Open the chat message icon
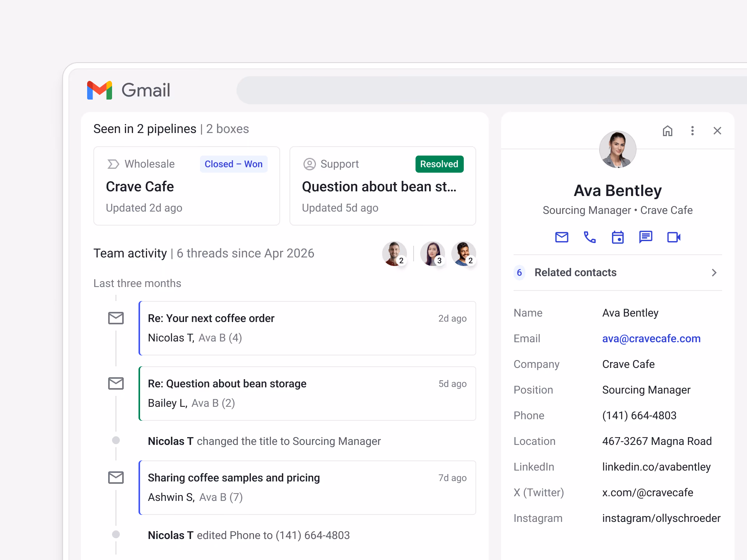 coord(646,237)
